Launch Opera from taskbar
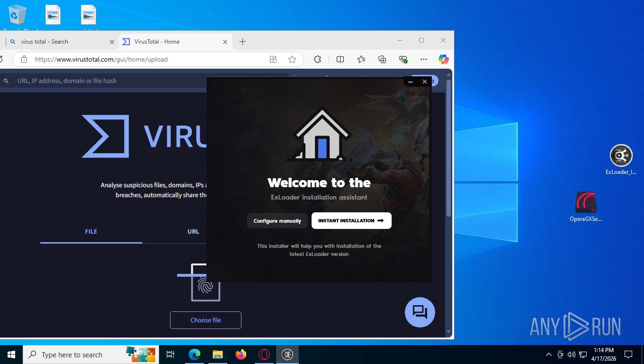Screen dimensions: 644x364 [x=264, y=355]
